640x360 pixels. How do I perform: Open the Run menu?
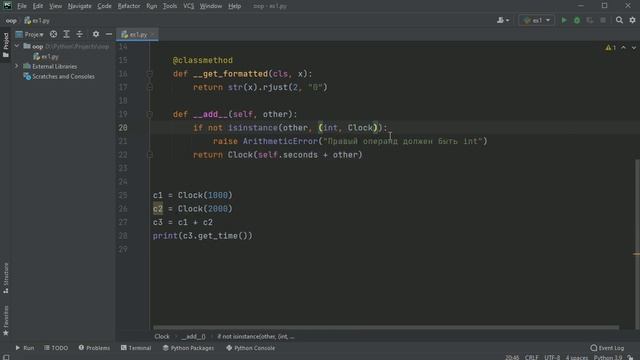(151, 6)
